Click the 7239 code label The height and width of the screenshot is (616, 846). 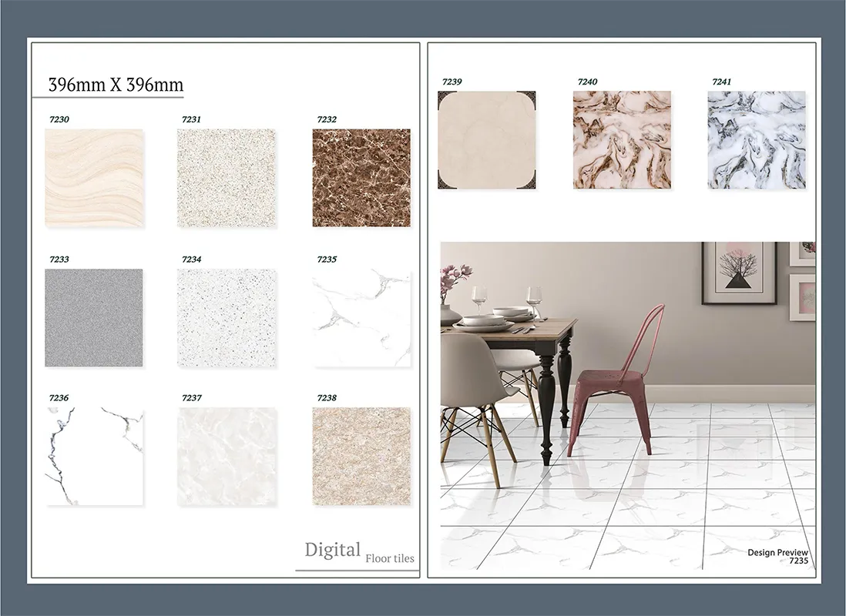click(452, 82)
